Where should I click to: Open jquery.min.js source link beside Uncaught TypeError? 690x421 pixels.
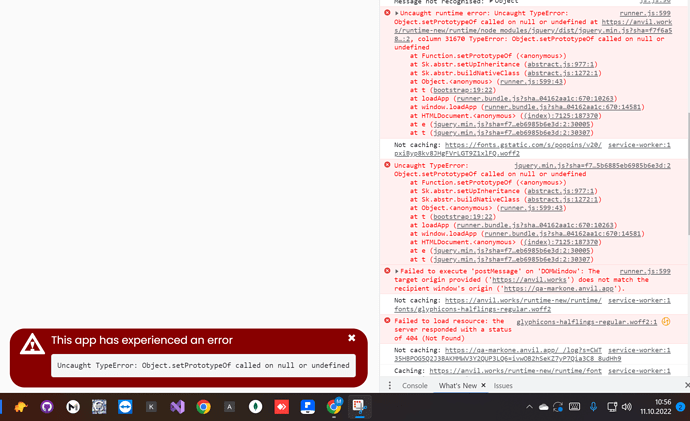point(592,166)
